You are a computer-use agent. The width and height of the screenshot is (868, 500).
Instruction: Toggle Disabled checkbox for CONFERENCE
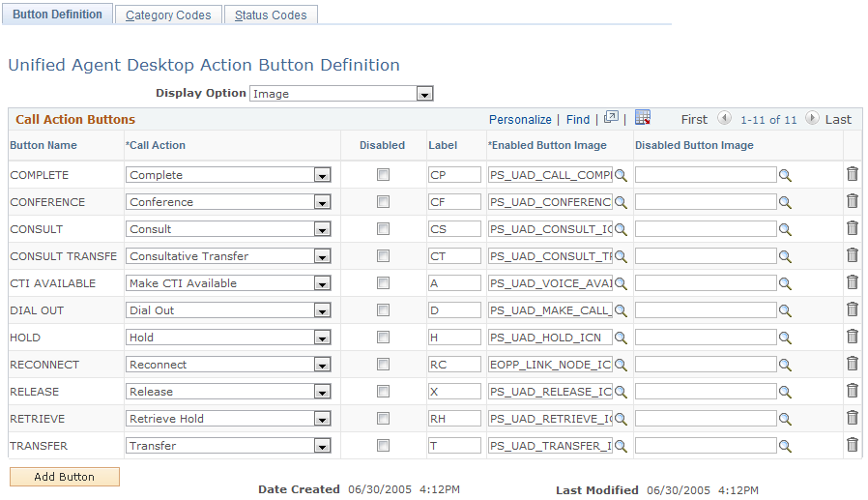tap(383, 202)
